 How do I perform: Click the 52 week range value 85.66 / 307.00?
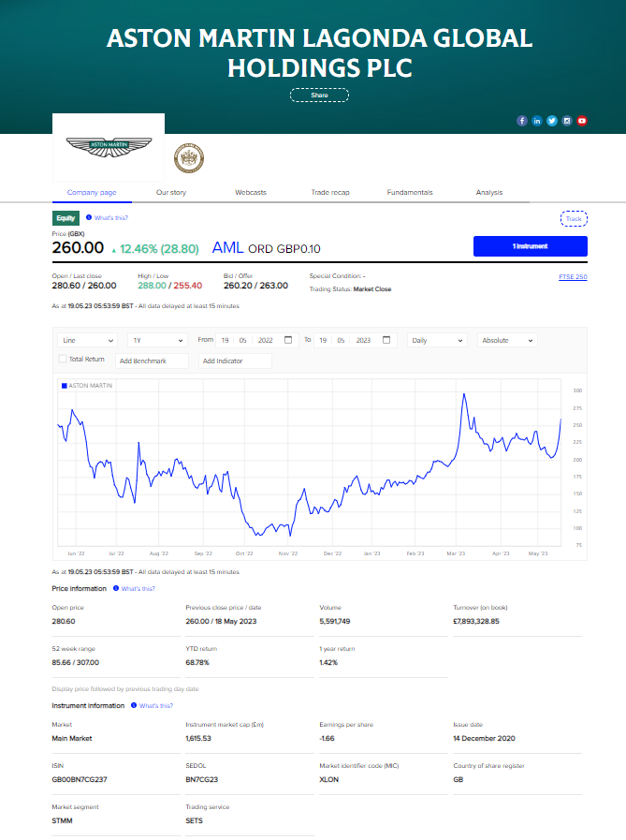(x=76, y=663)
